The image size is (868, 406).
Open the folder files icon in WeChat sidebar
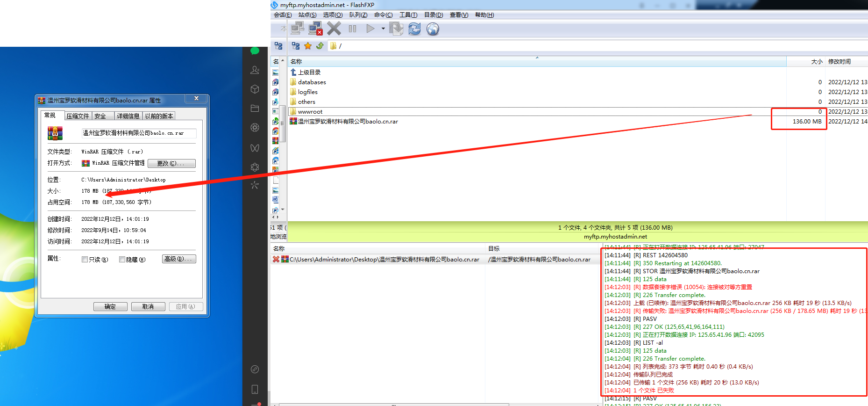coord(255,108)
